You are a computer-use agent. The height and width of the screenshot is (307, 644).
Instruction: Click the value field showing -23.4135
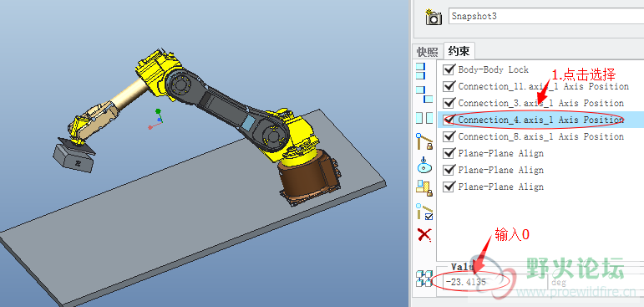click(492, 282)
